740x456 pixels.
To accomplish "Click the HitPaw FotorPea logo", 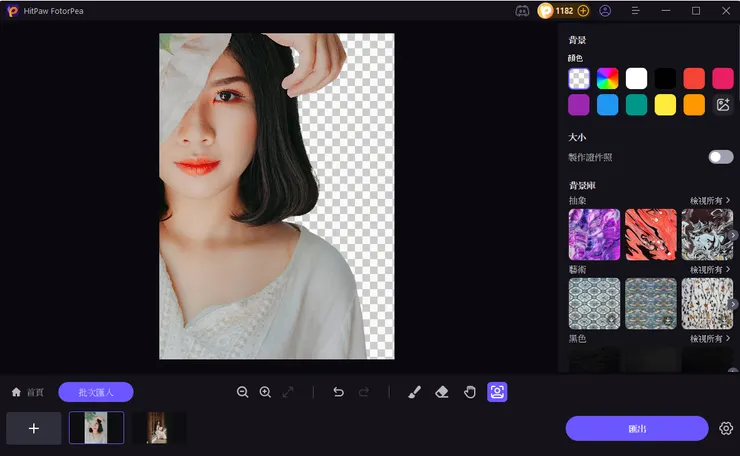I will [x=12, y=11].
